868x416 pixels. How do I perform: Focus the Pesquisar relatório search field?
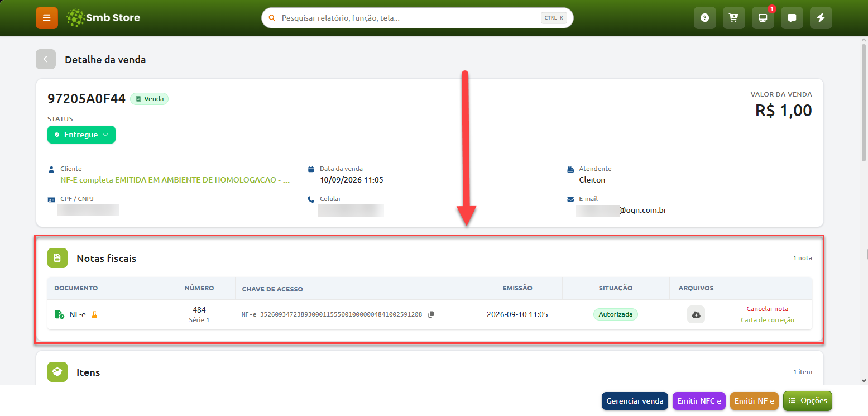tap(418, 18)
